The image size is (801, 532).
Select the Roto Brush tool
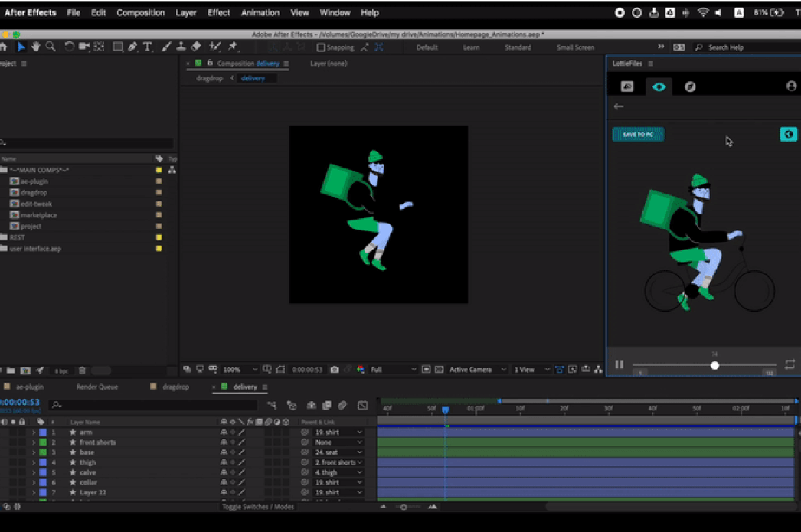pyautogui.click(x=215, y=47)
